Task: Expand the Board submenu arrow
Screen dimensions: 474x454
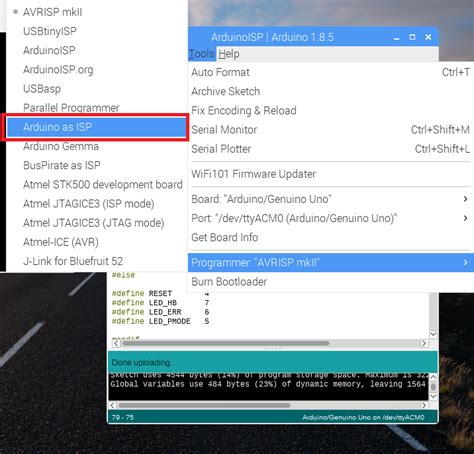Action: point(465,199)
